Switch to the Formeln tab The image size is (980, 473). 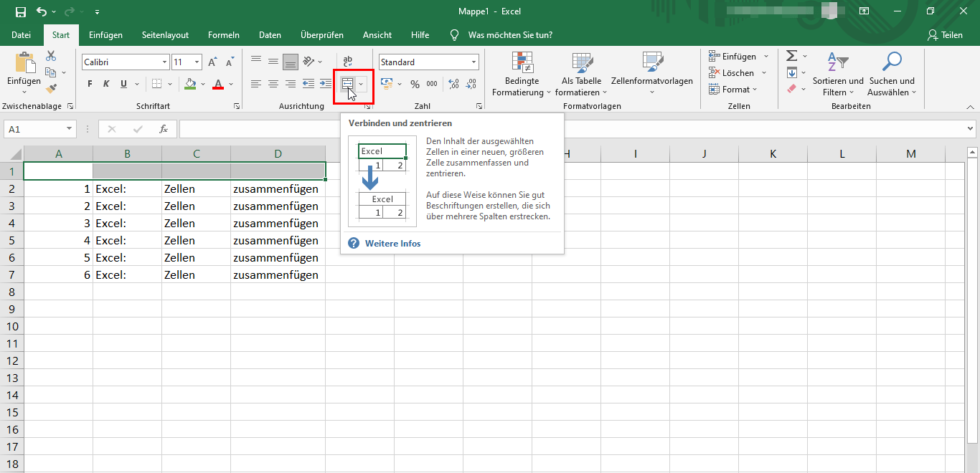click(x=224, y=34)
